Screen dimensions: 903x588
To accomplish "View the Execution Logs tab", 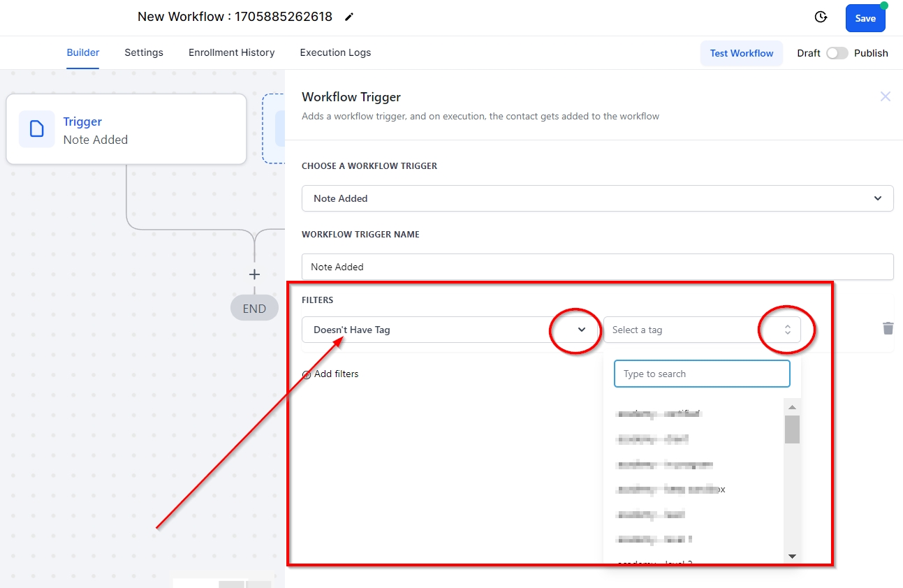I will point(335,52).
